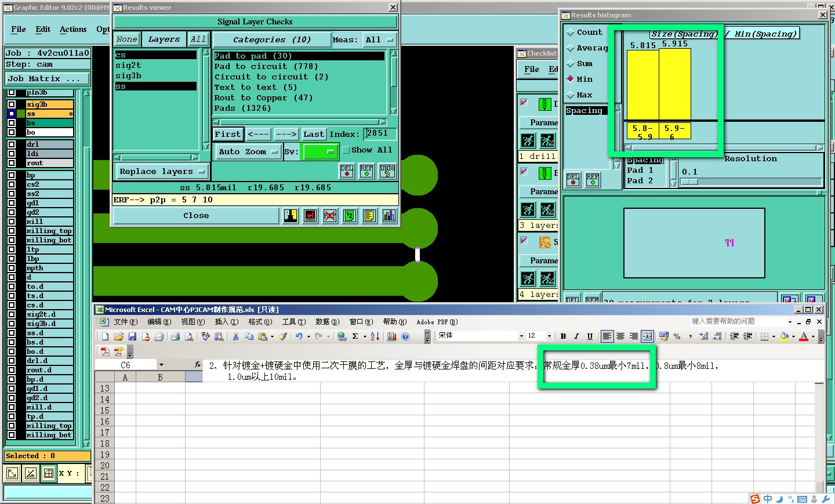Click yellow 5.9-6 histogram bar
The width and height of the screenshot is (835, 504).
675,84
